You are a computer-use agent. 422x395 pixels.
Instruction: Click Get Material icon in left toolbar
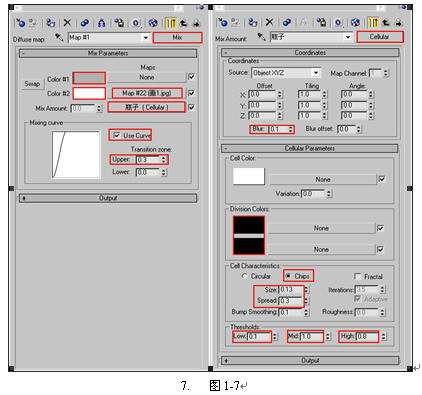20,23
